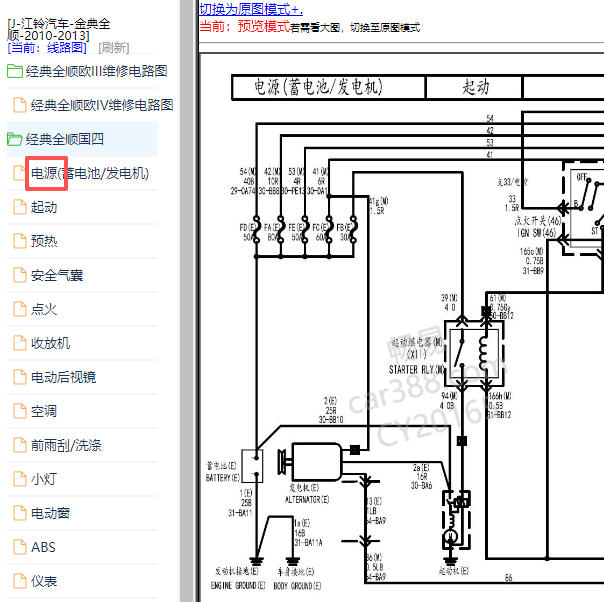Select 电源(蓄电池/发电机) diagram entry
Image resolution: width=604 pixels, height=602 pixels.
[89, 173]
